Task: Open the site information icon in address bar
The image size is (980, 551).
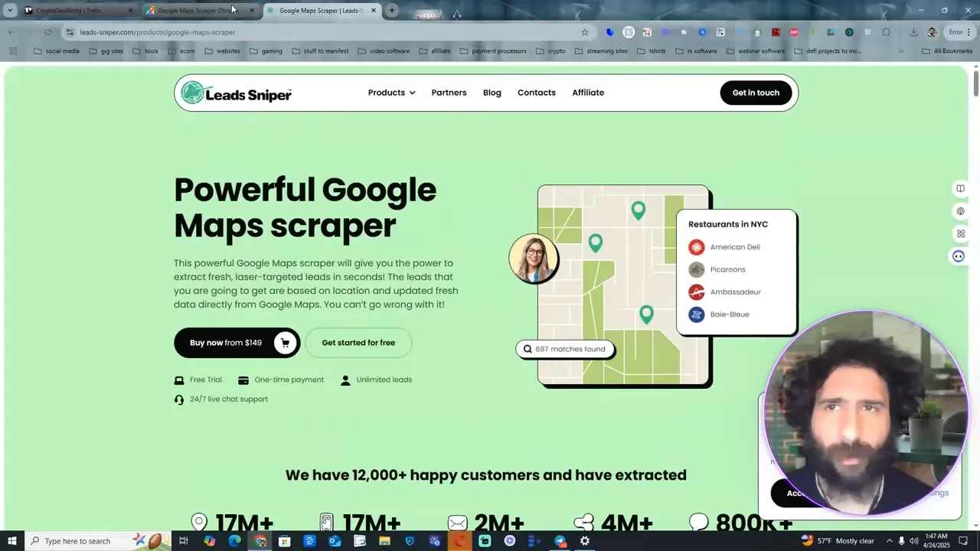Action: 70,32
